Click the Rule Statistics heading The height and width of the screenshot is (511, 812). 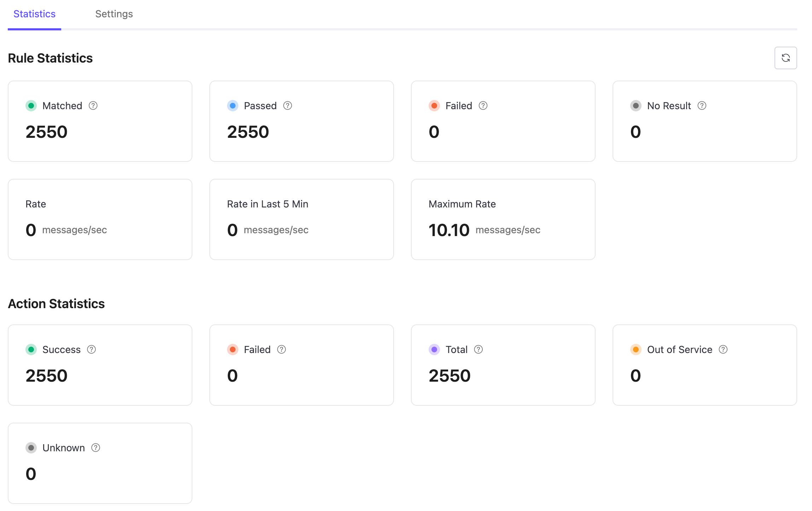[50, 58]
